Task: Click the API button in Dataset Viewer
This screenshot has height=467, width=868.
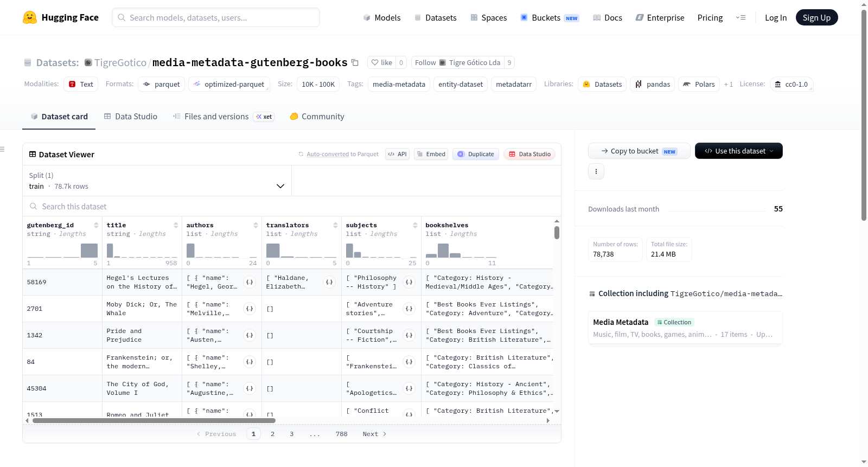Action: [397, 154]
